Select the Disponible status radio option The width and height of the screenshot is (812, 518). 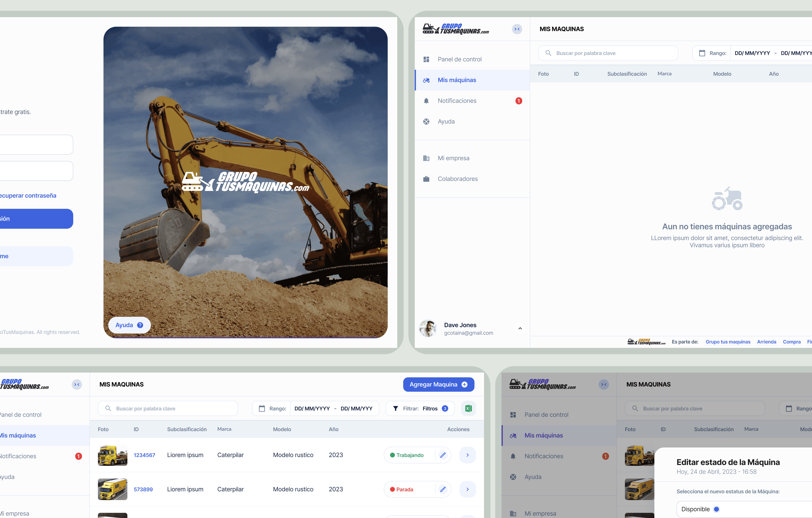716,509
